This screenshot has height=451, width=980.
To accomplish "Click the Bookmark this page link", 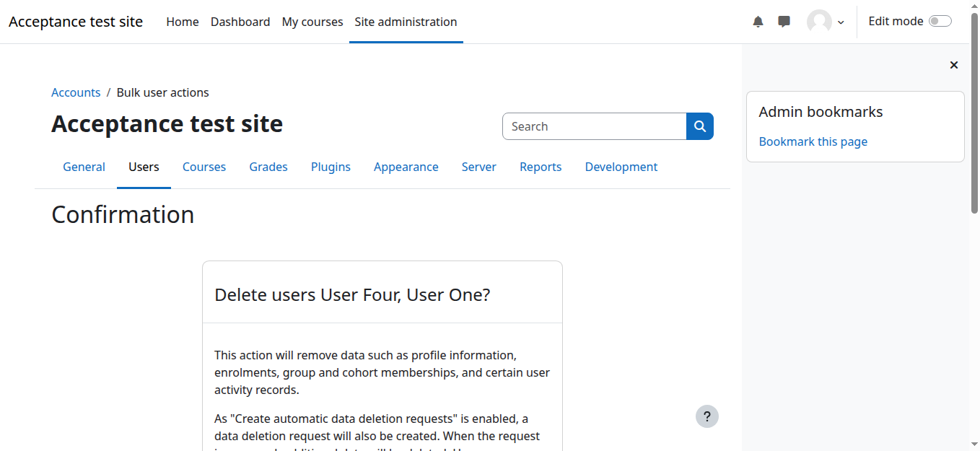I will point(813,141).
